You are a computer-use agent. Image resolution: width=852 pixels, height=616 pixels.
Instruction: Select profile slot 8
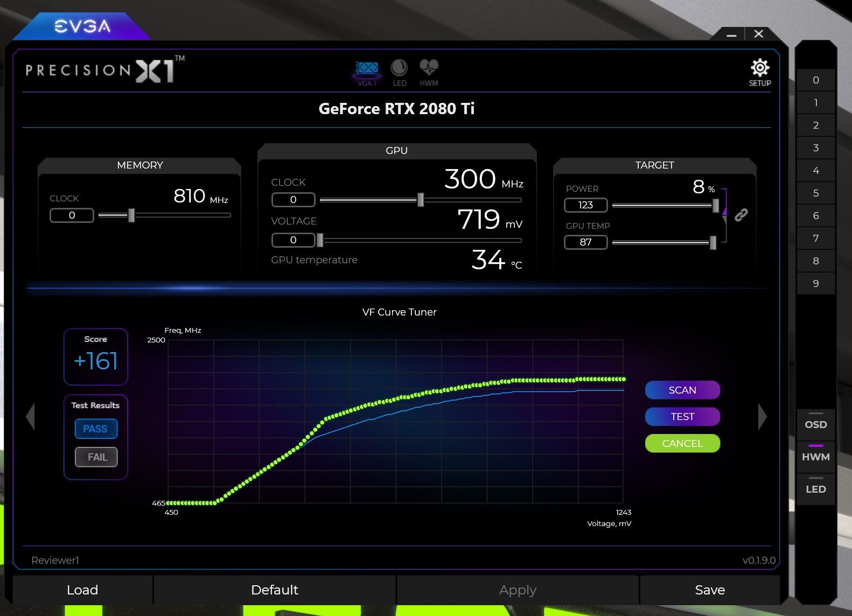click(816, 261)
